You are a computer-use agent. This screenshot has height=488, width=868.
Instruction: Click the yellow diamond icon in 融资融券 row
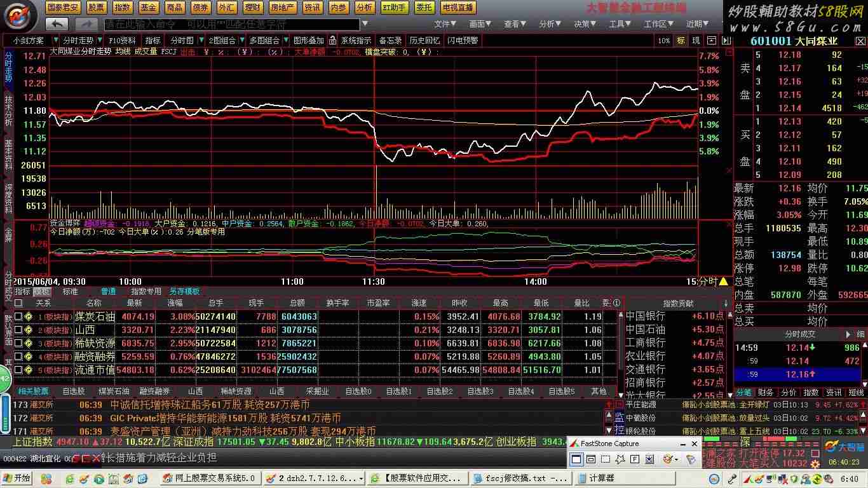pyautogui.click(x=28, y=356)
